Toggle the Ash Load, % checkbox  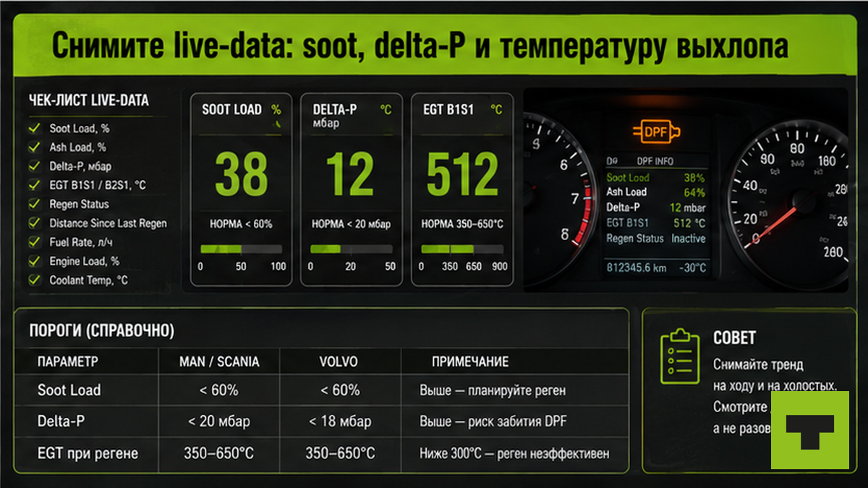33,147
